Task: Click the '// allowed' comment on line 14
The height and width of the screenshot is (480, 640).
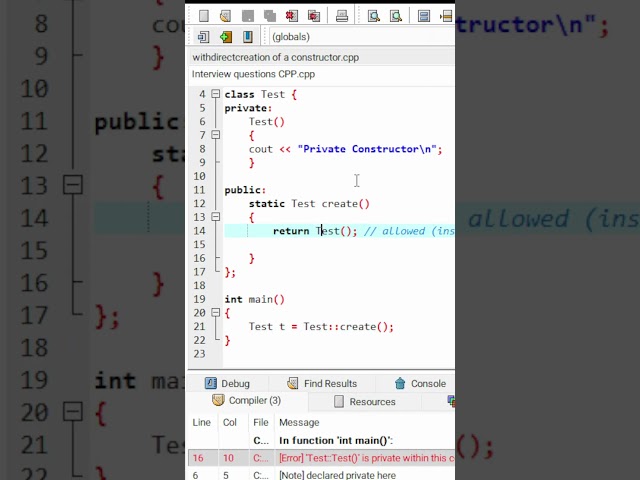Action: (409, 231)
